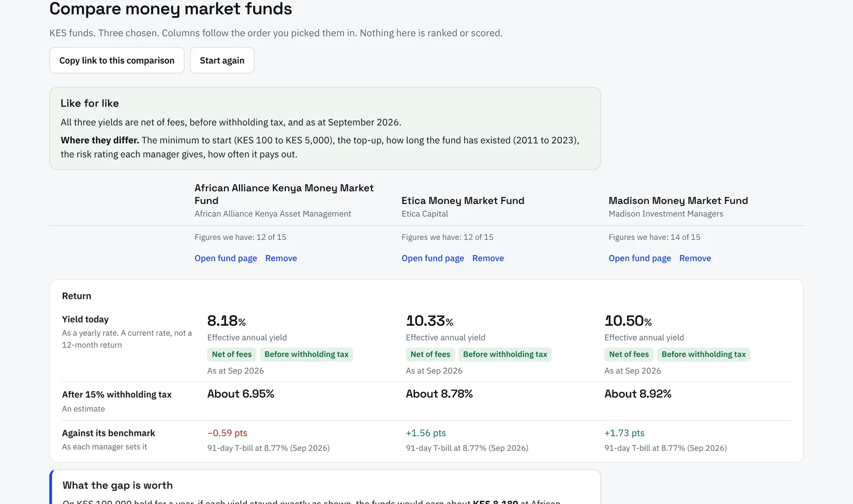Click 'Figures we have: 14 of 15'
This screenshot has height=504, width=853.
pyautogui.click(x=654, y=237)
